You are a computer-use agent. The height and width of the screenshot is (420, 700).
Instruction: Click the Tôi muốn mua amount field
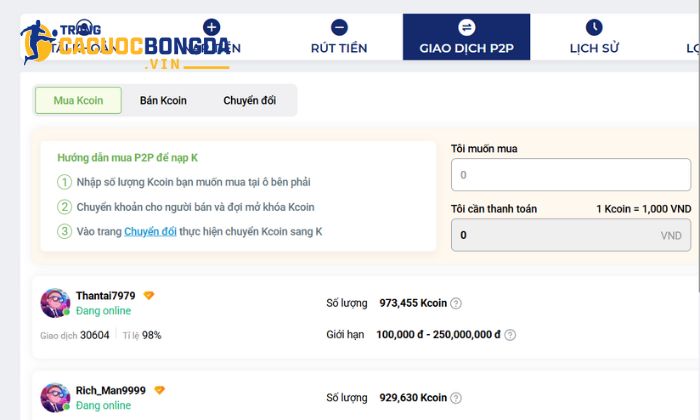tap(570, 175)
